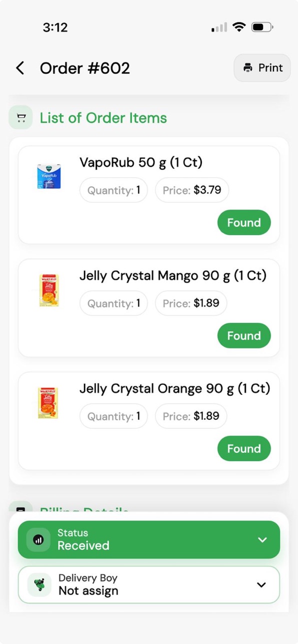Screen dimensions: 298x644
Task: Tap the VapoRub price $3.79 pill
Action: pyautogui.click(x=192, y=190)
